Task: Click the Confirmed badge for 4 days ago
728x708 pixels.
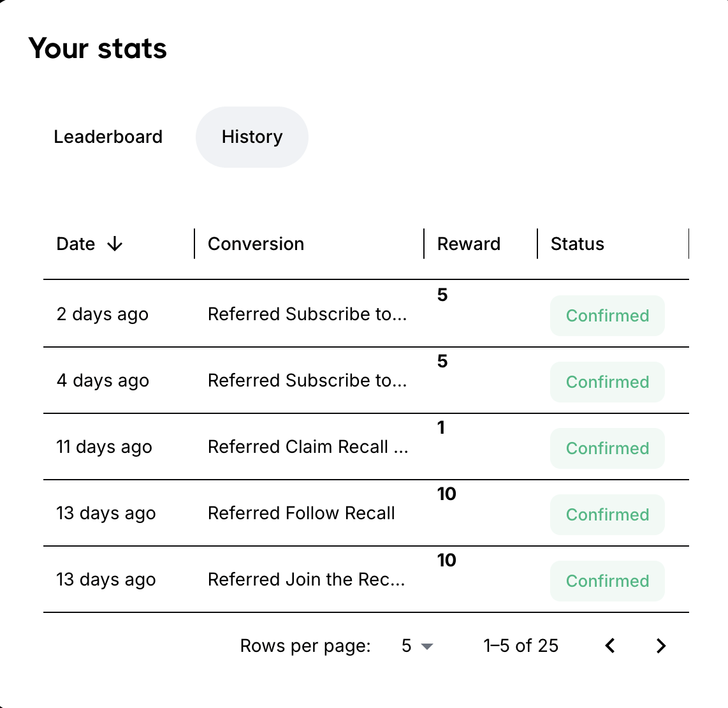Action: (x=608, y=382)
